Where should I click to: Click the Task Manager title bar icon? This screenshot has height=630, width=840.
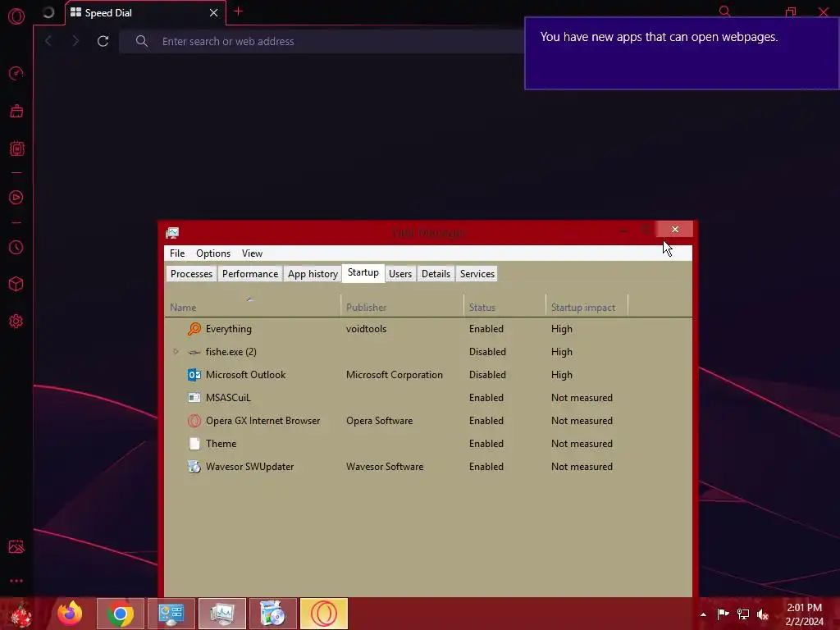pyautogui.click(x=172, y=232)
